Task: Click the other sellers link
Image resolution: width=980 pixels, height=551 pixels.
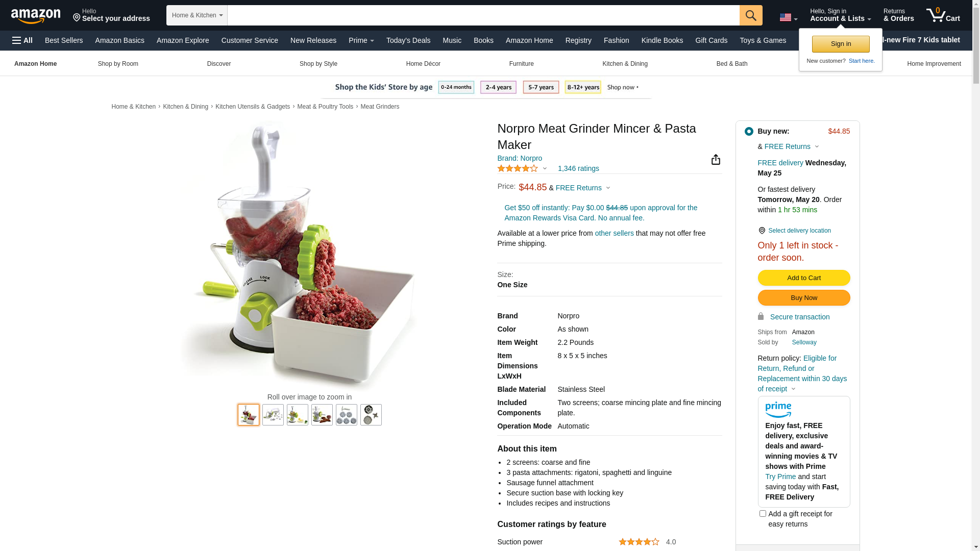Action: pos(615,233)
